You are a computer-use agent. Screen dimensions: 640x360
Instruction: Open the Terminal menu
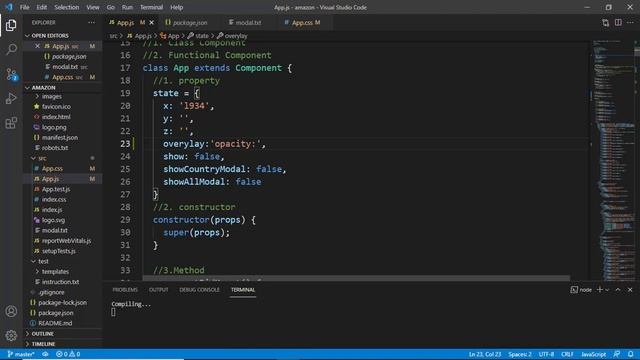point(151,7)
